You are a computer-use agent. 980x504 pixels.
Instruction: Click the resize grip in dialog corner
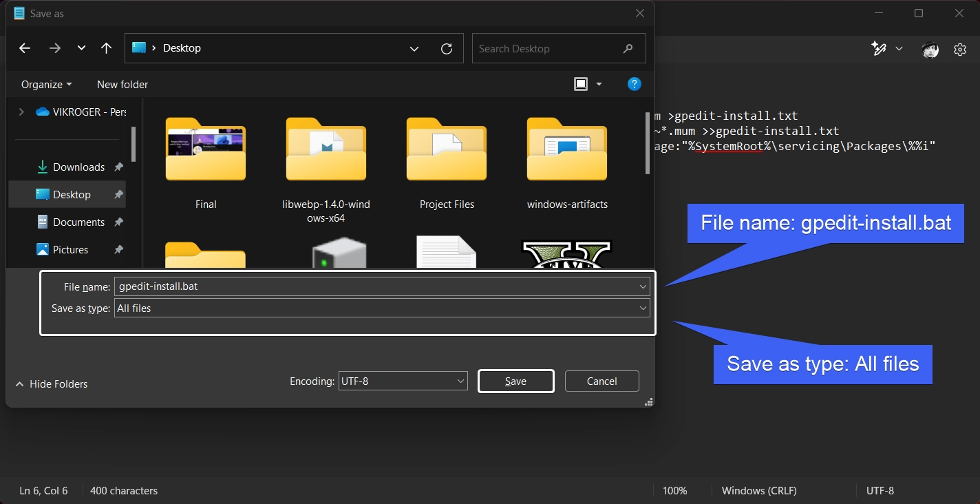pos(648,402)
